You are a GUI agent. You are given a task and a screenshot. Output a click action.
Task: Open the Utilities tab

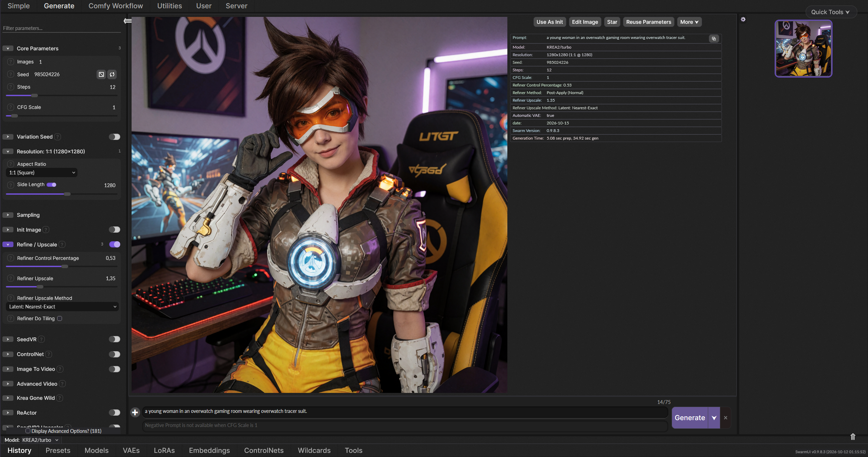(x=169, y=6)
